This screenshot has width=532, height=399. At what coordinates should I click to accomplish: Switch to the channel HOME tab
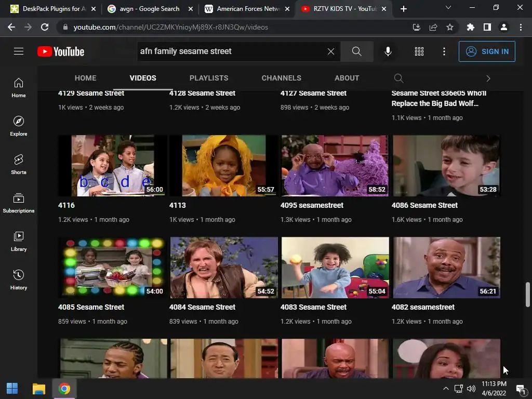click(86, 78)
